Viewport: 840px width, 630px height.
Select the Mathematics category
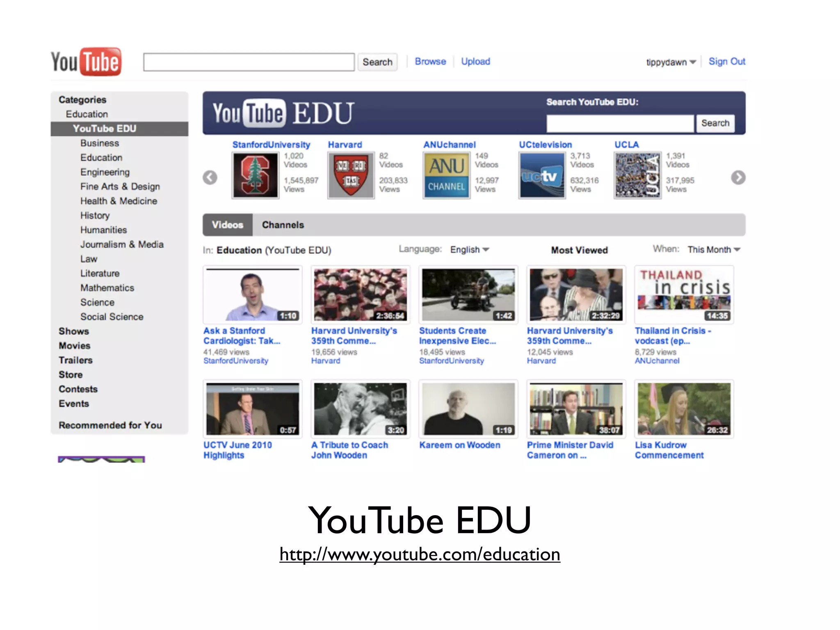pos(107,288)
